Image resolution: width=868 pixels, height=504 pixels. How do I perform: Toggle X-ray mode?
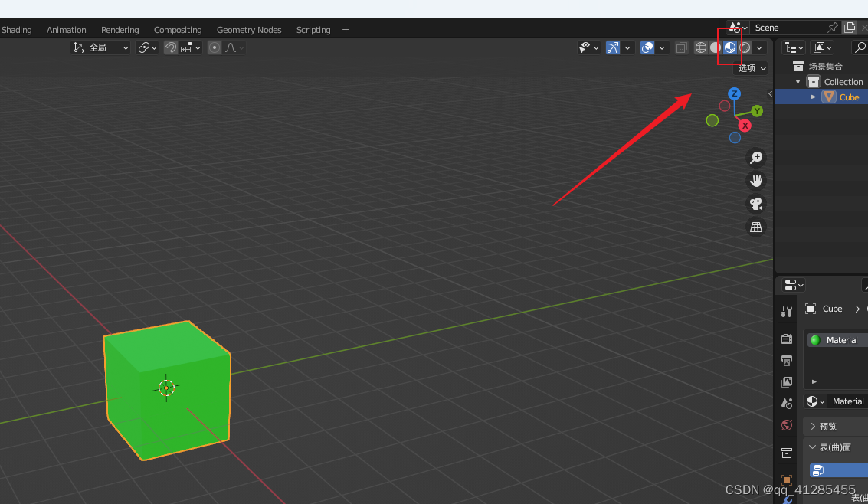[x=681, y=47]
